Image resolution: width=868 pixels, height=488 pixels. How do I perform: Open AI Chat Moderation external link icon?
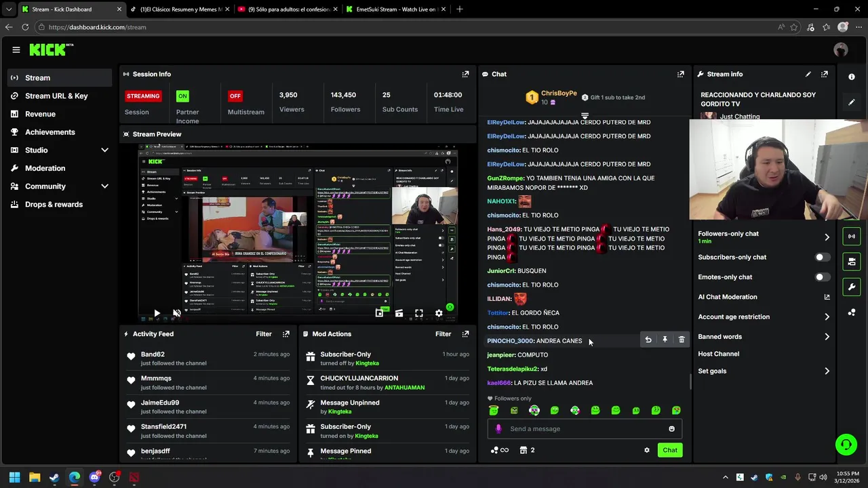[827, 297]
